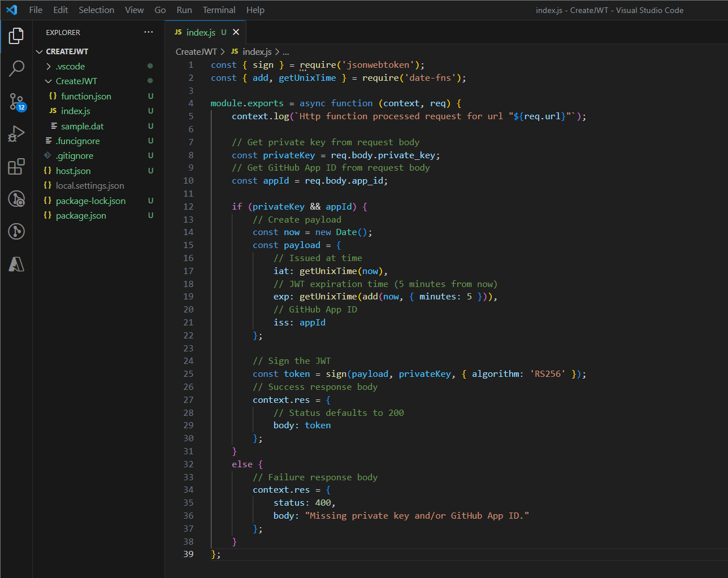Click 'jsonwebtoken' string on line 1
This screenshot has width=728, height=578.
pyautogui.click(x=378, y=64)
